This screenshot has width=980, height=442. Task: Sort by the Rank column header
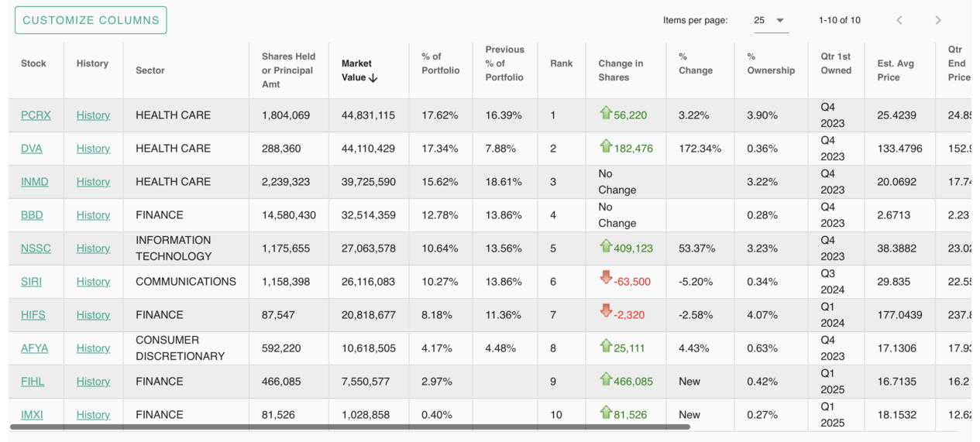[x=561, y=63]
